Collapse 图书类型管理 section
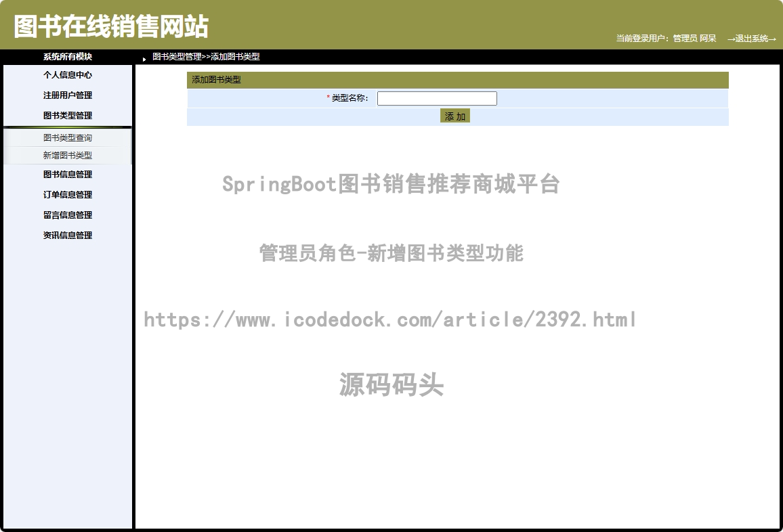The width and height of the screenshot is (783, 532). click(x=68, y=116)
